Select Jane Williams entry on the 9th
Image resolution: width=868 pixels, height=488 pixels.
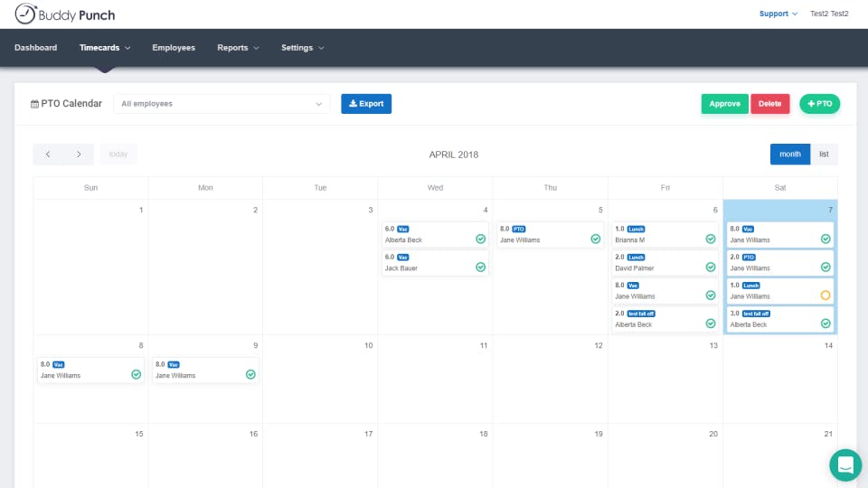pyautogui.click(x=205, y=371)
